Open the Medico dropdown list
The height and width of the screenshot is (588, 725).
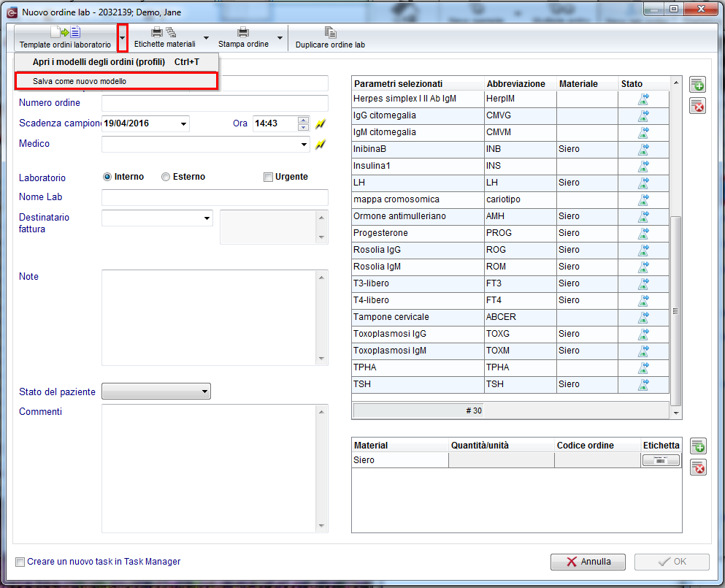tap(304, 145)
